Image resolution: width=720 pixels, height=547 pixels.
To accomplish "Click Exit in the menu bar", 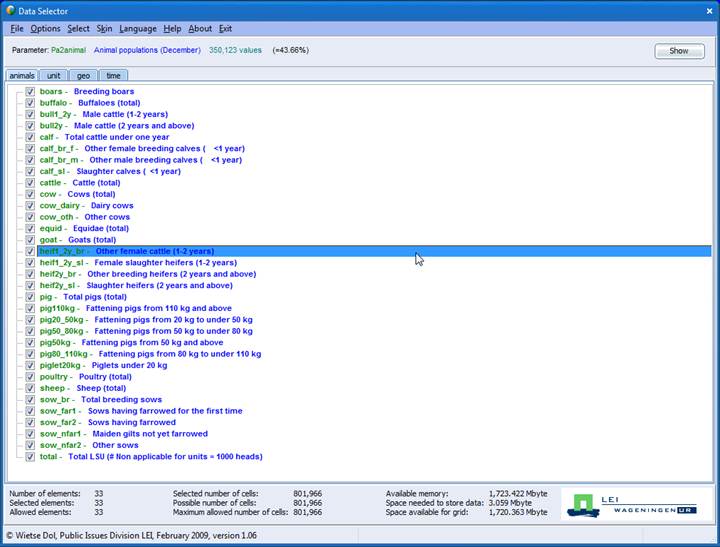I will coord(225,29).
